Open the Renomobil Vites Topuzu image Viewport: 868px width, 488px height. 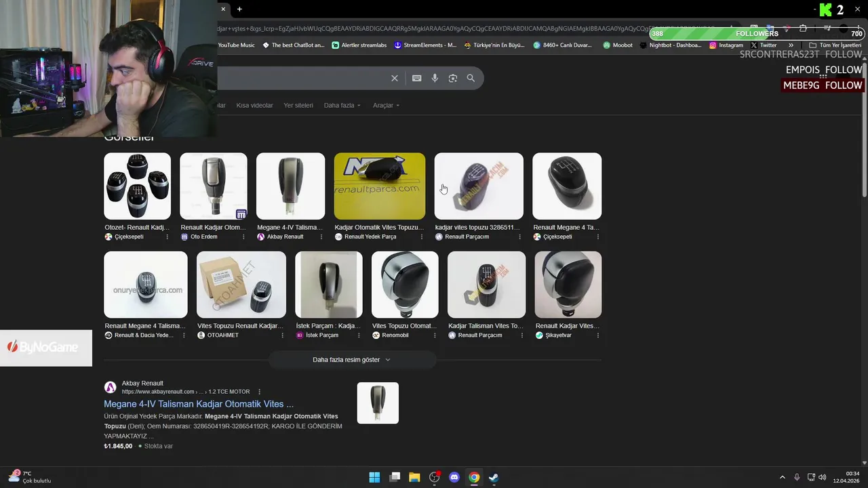point(405,285)
